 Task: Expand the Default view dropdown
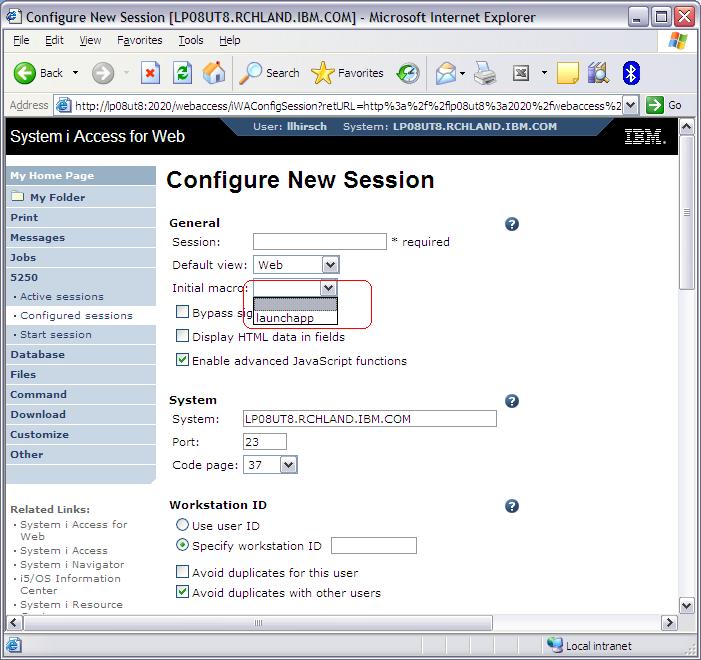click(x=330, y=265)
